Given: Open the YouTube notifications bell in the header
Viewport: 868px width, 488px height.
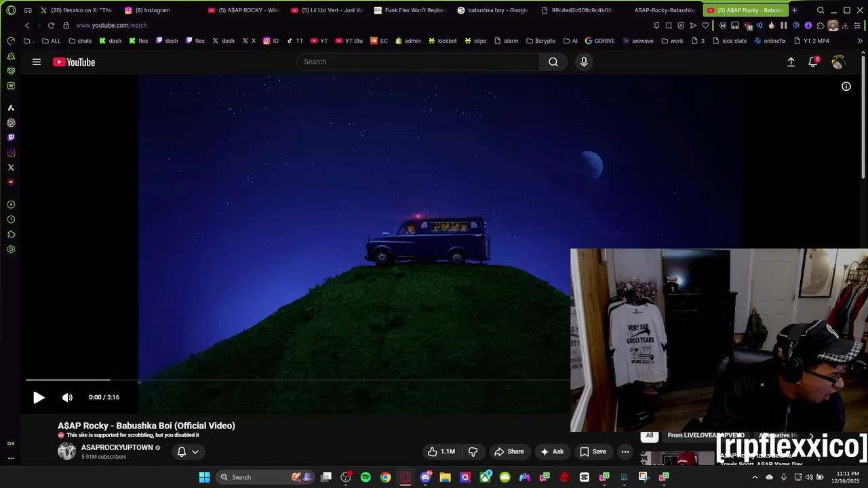Looking at the screenshot, I should tap(813, 62).
